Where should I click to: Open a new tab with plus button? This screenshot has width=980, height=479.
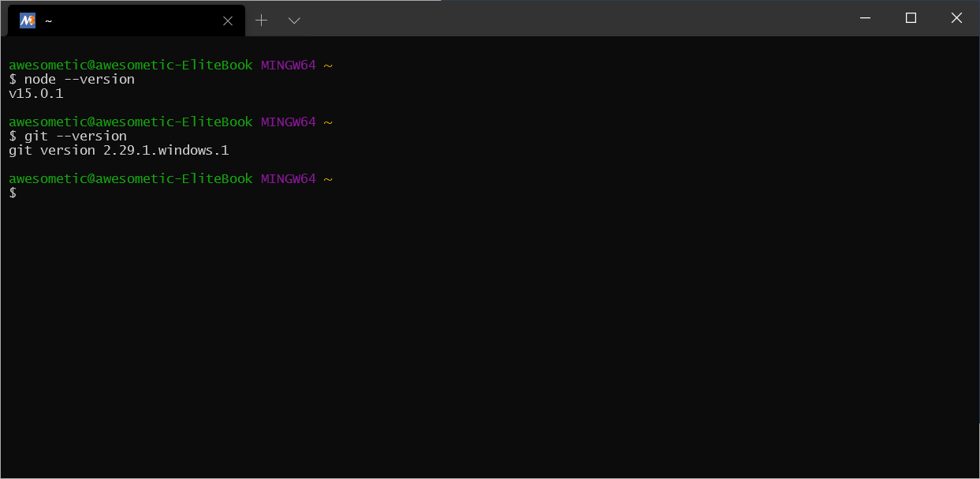tap(262, 21)
